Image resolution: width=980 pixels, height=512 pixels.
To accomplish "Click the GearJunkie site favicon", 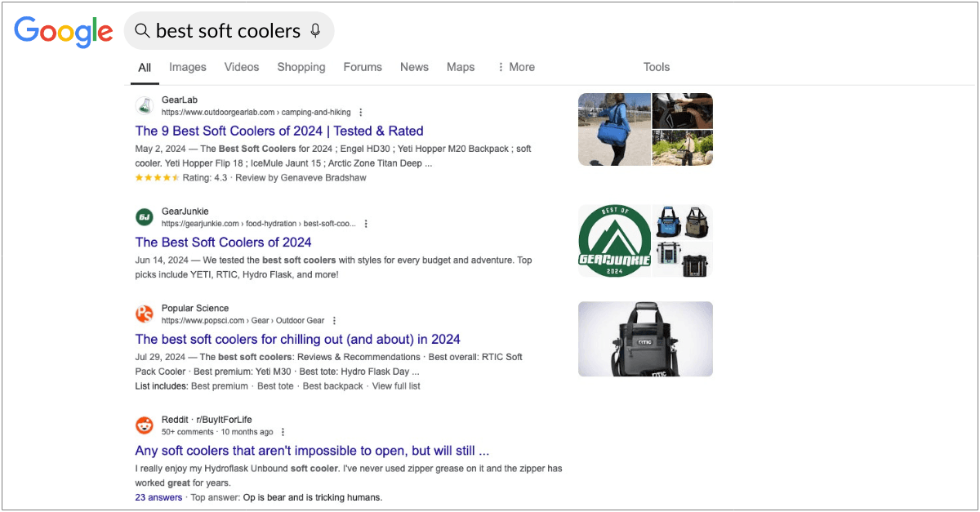I will coord(145,217).
